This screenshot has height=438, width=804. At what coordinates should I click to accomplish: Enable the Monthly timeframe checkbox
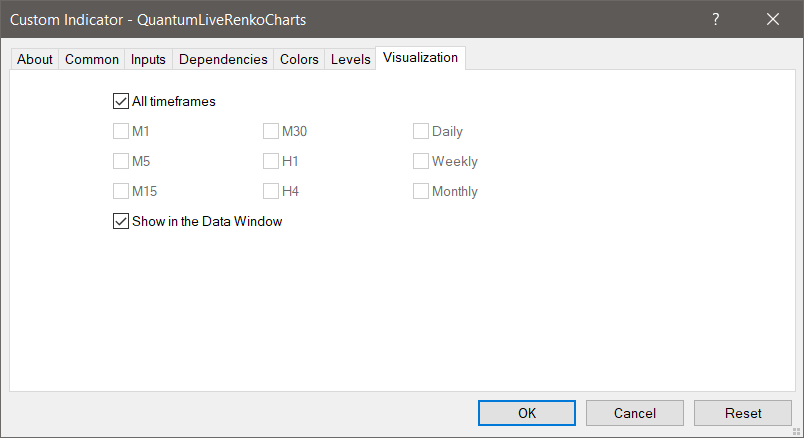pyautogui.click(x=421, y=191)
